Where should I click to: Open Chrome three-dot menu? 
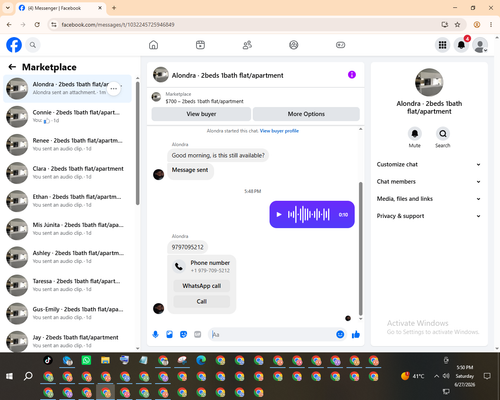pos(491,25)
